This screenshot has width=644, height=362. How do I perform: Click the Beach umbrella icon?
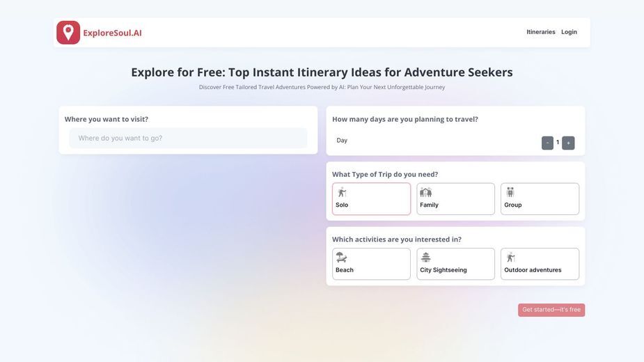click(x=341, y=257)
